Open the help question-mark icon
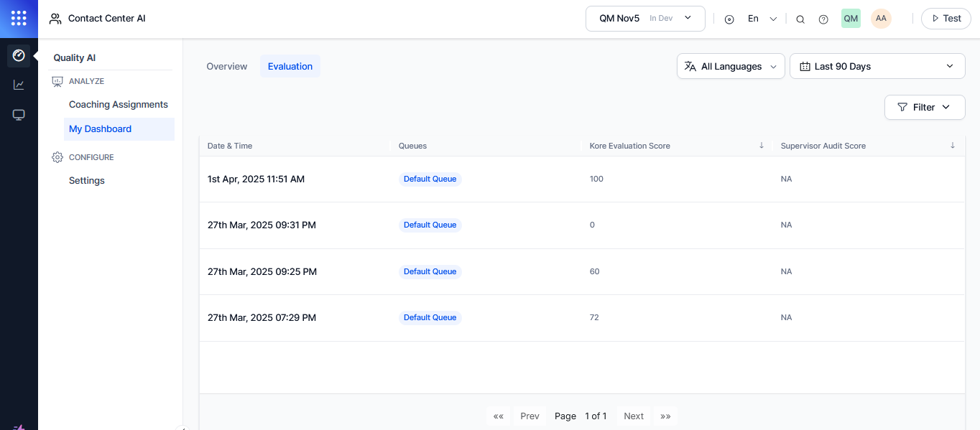Screen dimensions: 980x430 823,19
